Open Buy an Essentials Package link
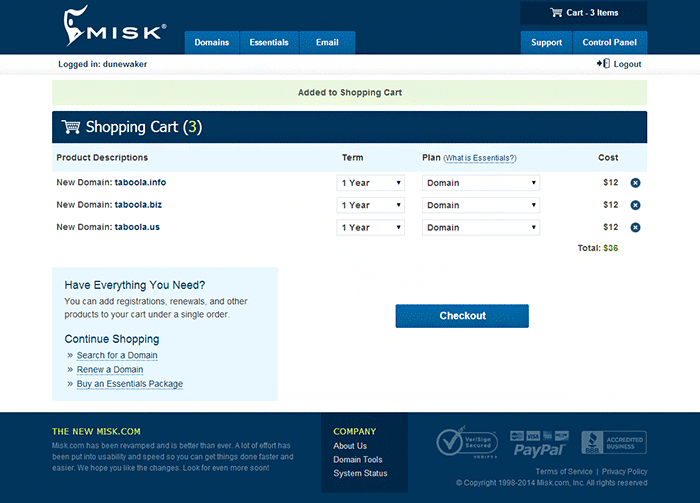700x503 pixels. 129,384
